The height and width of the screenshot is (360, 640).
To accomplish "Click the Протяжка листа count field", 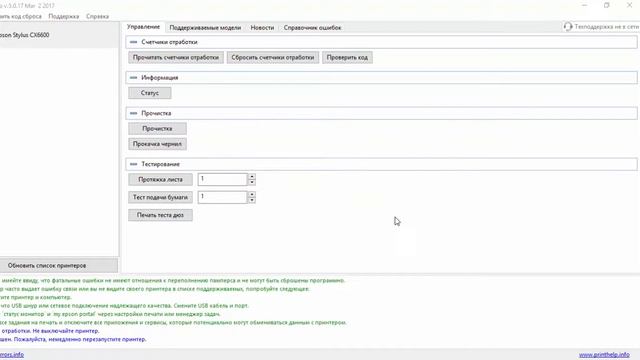I will pyautogui.click(x=222, y=179).
